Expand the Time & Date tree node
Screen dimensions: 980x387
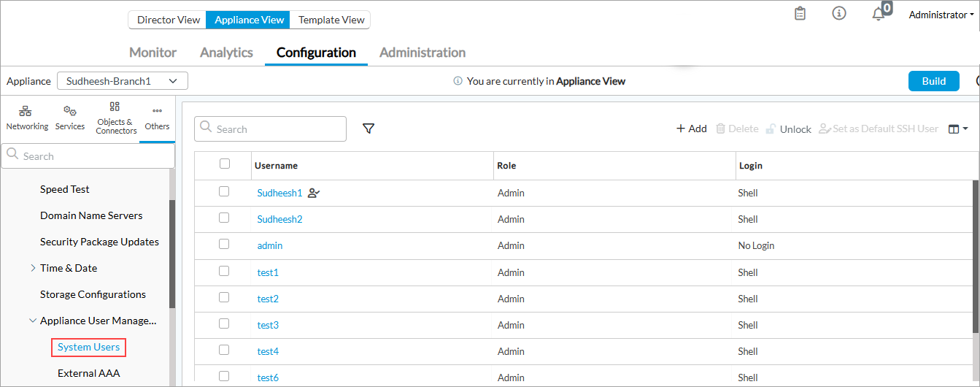pyautogui.click(x=33, y=268)
